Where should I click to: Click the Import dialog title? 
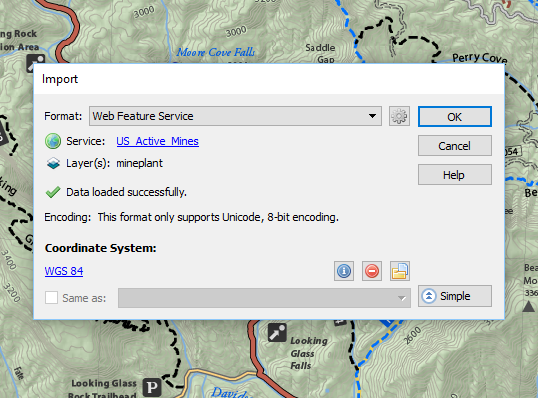pos(60,79)
